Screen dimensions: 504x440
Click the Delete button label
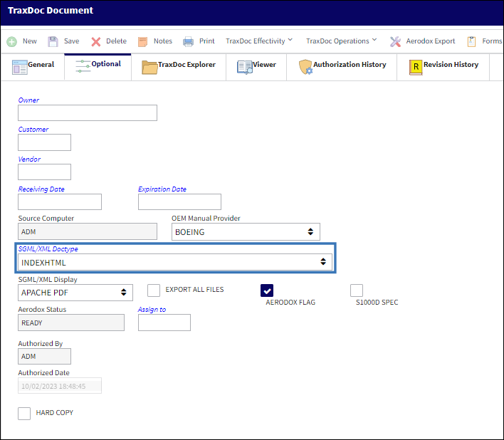pyautogui.click(x=116, y=41)
